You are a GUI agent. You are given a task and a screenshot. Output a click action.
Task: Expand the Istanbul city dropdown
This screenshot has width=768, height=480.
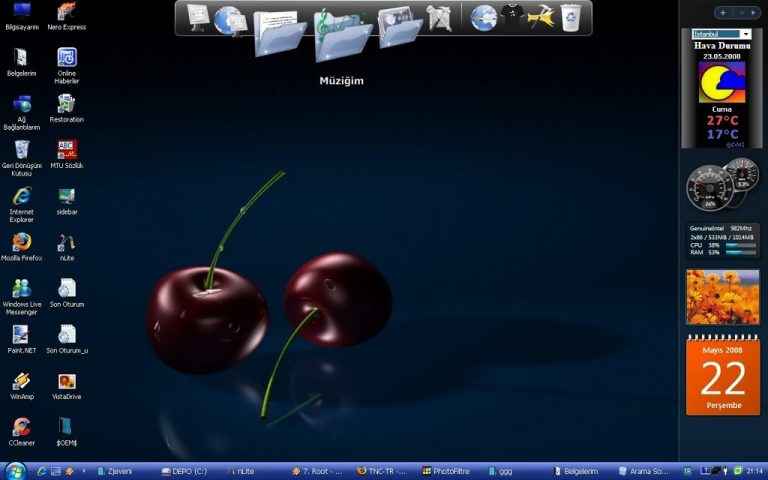[x=745, y=34]
